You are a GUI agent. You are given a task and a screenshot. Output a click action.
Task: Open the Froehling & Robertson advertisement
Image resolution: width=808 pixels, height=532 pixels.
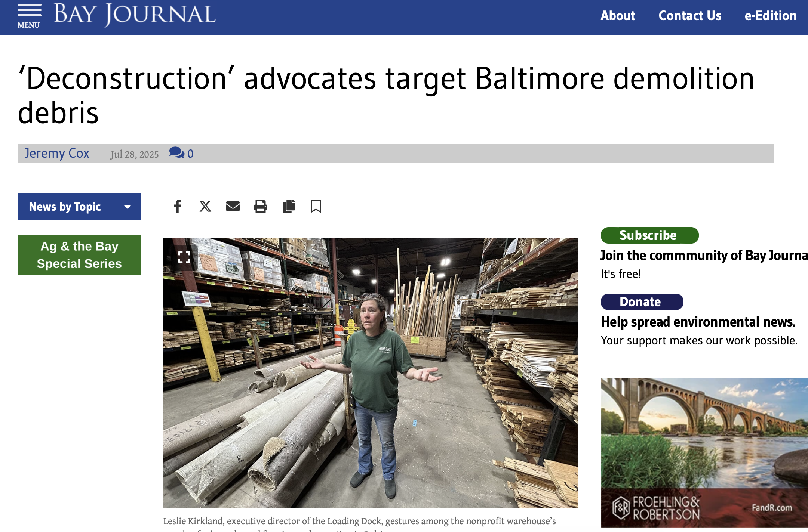coord(704,452)
